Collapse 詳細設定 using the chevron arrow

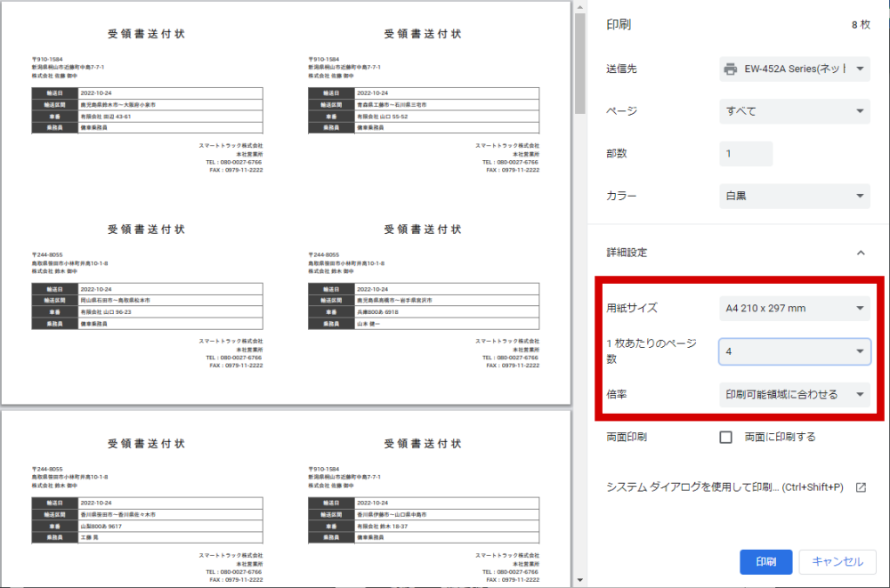point(861,253)
